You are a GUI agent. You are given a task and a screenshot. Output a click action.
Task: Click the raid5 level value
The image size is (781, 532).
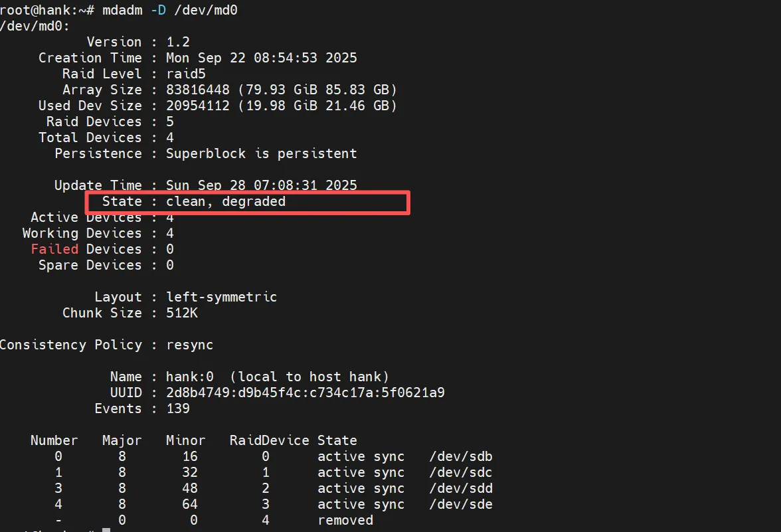coord(186,74)
